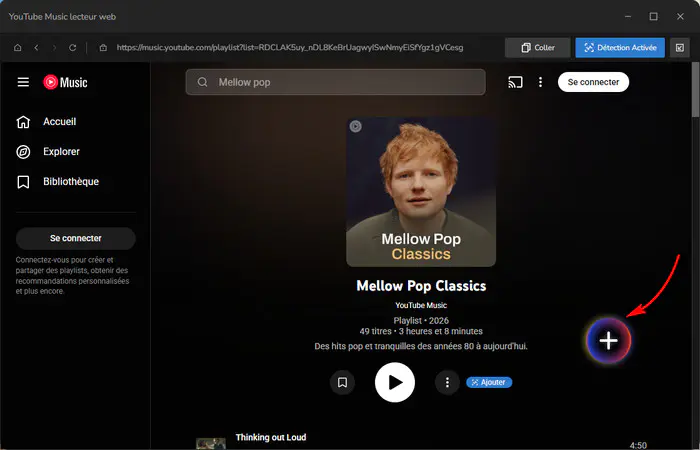Image resolution: width=700 pixels, height=450 pixels.
Task: Click the Mellow pop search field
Action: (336, 82)
